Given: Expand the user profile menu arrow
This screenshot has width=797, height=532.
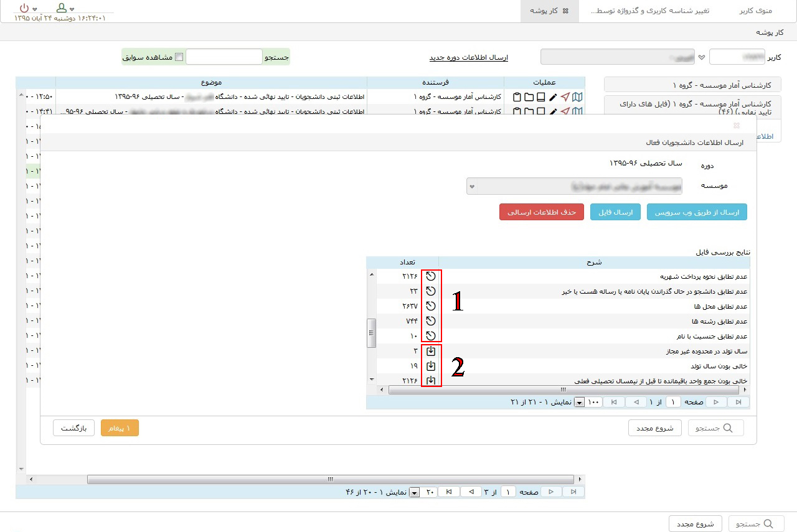Looking at the screenshot, I should [72, 9].
